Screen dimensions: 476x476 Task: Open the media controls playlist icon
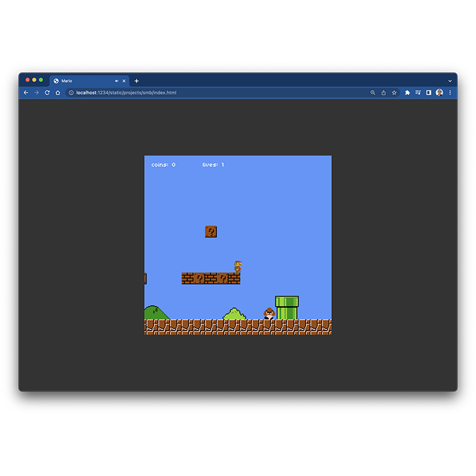418,93
